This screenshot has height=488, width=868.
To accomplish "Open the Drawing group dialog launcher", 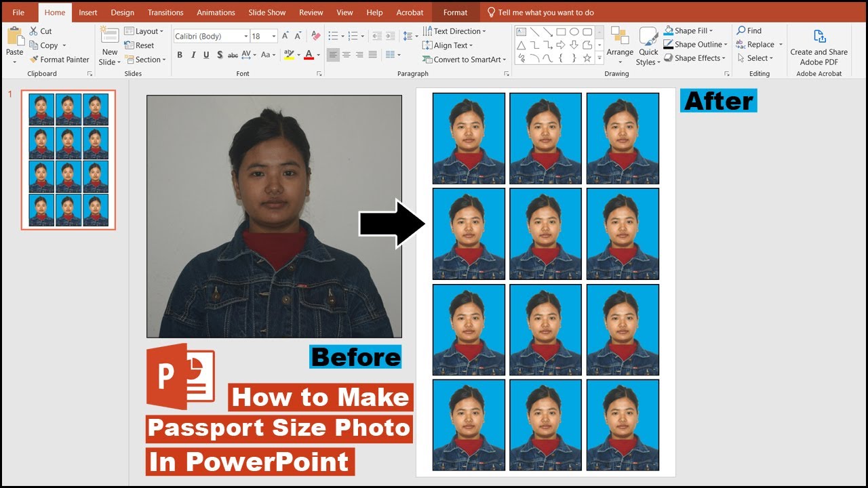I will (726, 73).
